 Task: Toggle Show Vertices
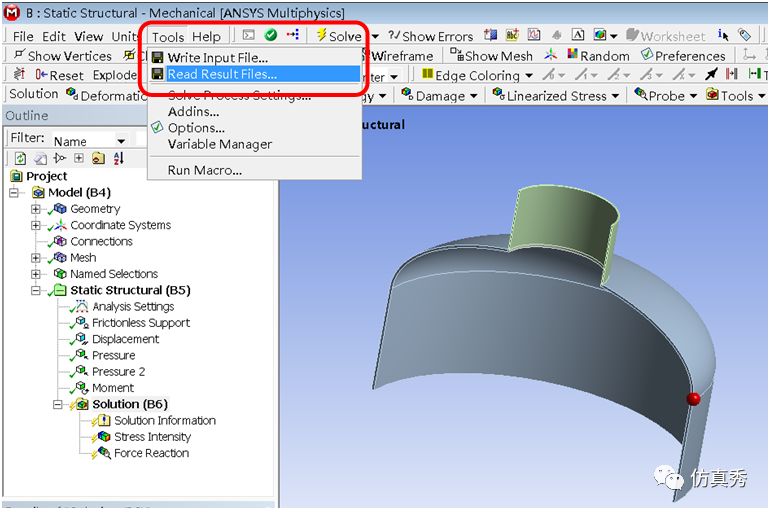pos(63,56)
